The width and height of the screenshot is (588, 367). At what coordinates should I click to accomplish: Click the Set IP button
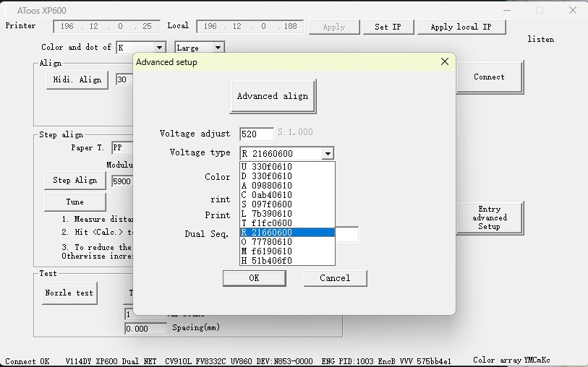[x=388, y=27]
